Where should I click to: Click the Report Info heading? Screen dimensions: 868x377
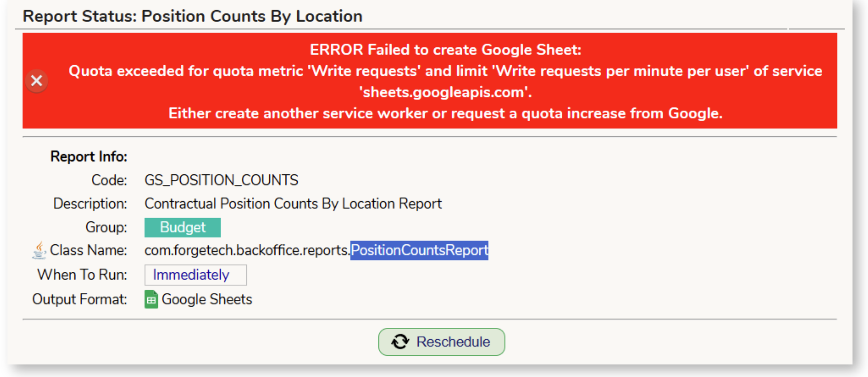[x=89, y=157]
